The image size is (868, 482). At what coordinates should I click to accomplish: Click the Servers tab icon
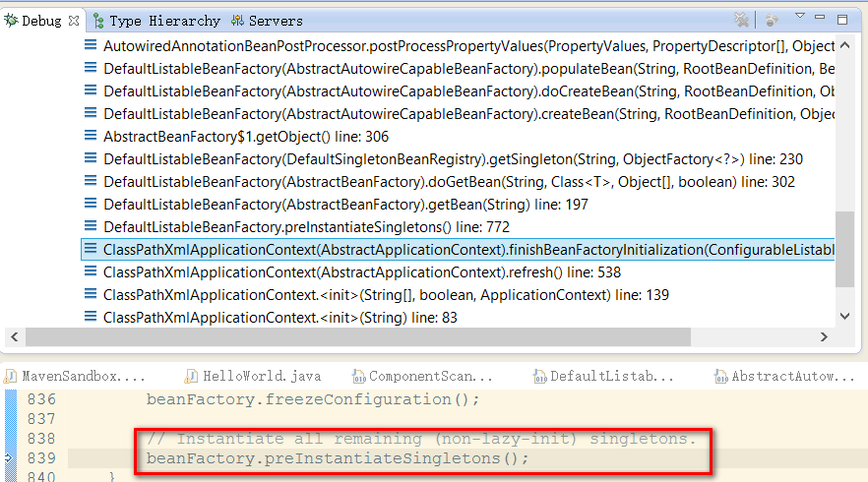point(237,21)
